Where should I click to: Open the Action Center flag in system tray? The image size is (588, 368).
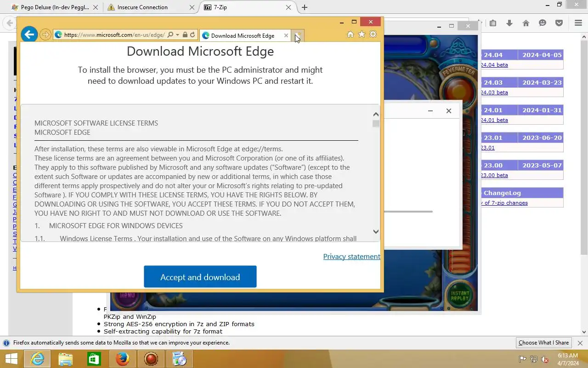(523, 359)
